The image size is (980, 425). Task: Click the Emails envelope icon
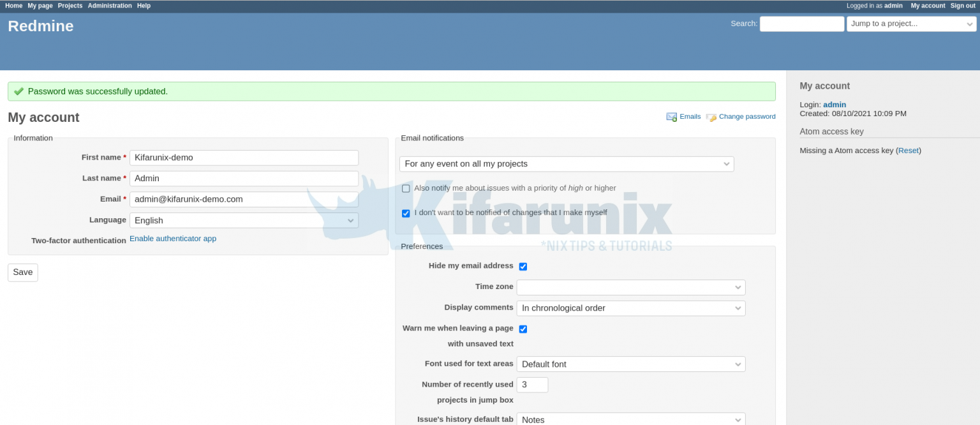click(x=672, y=117)
